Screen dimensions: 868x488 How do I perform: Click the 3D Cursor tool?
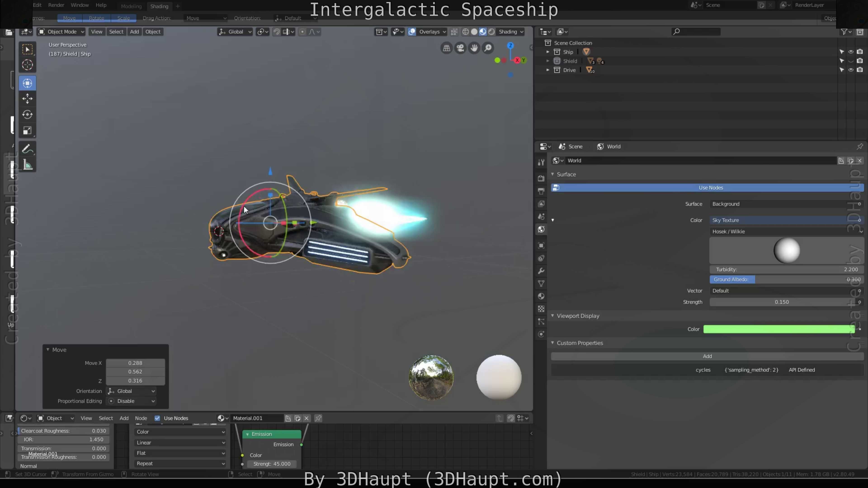pyautogui.click(x=27, y=65)
